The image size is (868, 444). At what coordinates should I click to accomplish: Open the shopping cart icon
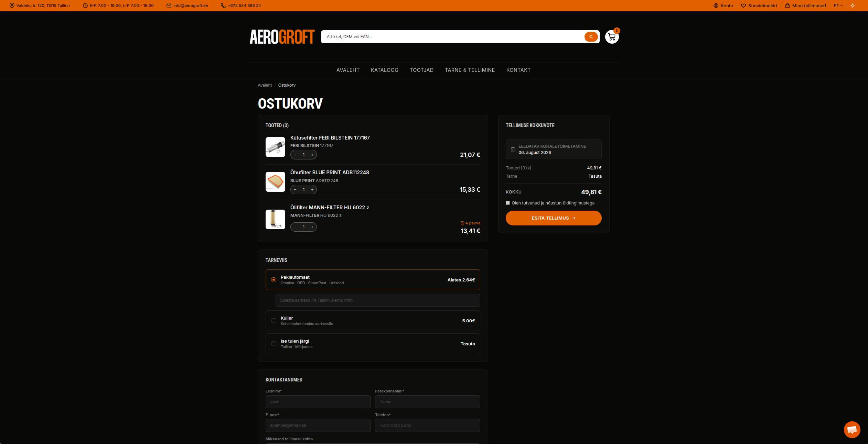coord(612,37)
